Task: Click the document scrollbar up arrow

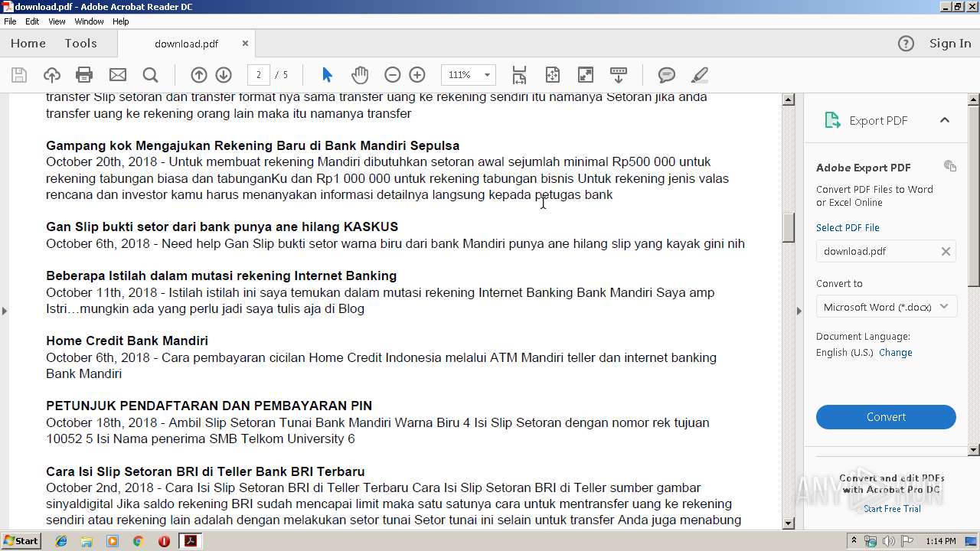Action: (788, 100)
